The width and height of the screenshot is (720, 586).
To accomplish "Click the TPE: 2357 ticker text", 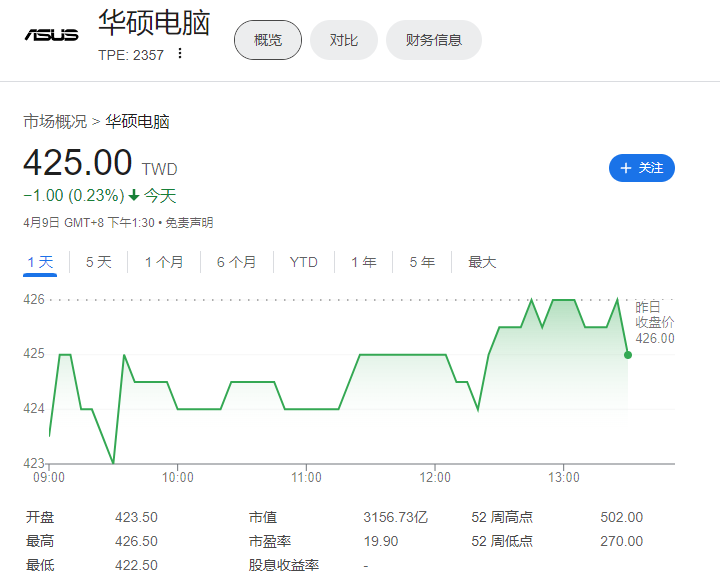I will pyautogui.click(x=131, y=55).
